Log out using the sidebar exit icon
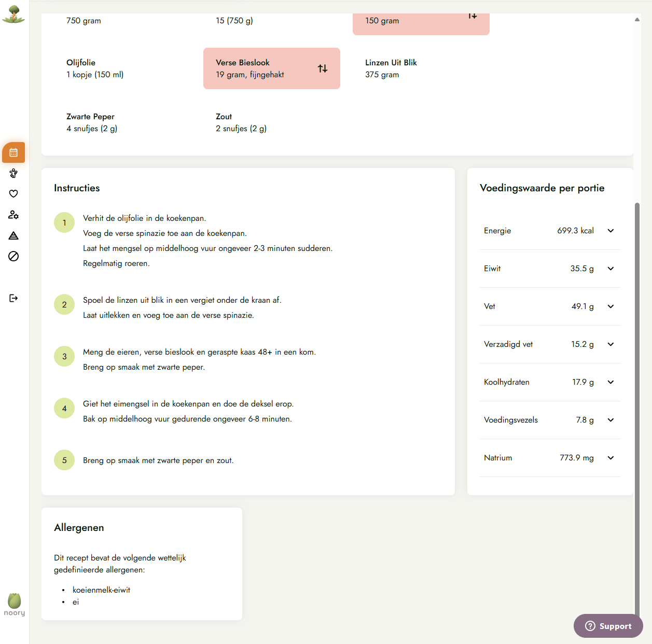Image resolution: width=652 pixels, height=644 pixels. [x=13, y=298]
